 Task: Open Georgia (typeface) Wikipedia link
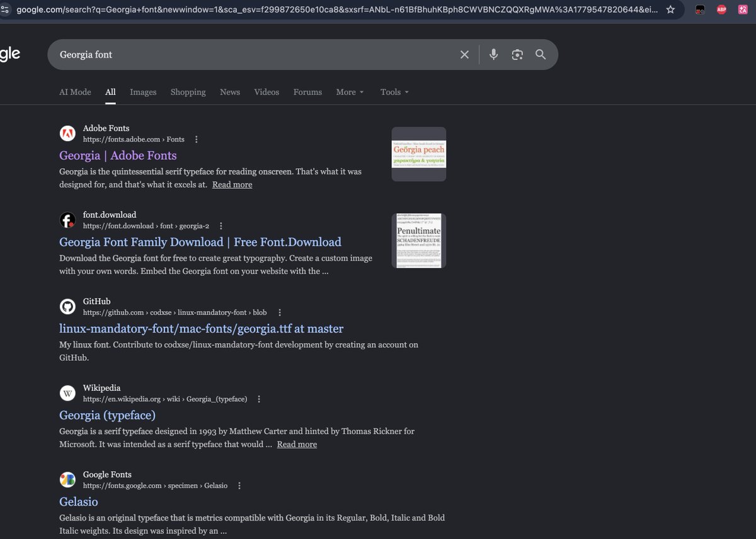pyautogui.click(x=107, y=415)
